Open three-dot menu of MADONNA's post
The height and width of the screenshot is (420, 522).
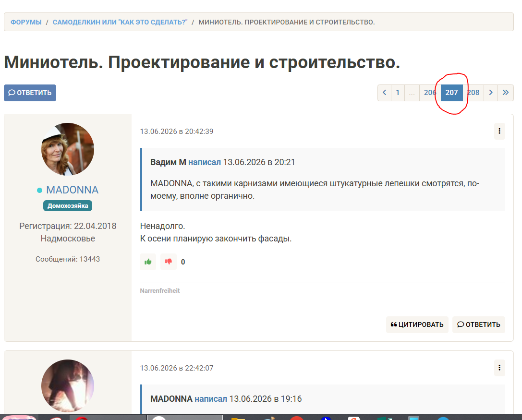coord(499,131)
